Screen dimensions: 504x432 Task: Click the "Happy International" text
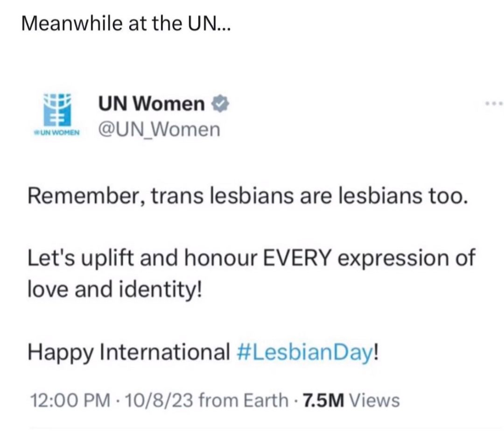coord(129,353)
